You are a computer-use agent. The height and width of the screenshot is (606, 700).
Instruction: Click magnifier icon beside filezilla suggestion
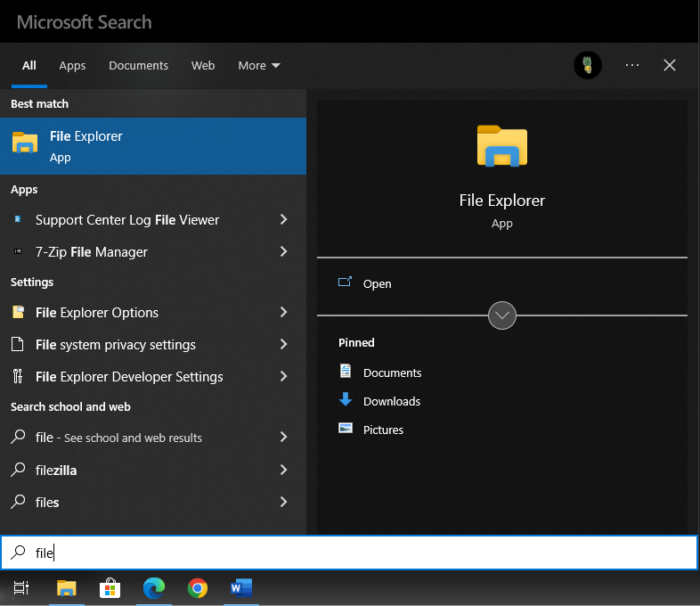coord(18,470)
